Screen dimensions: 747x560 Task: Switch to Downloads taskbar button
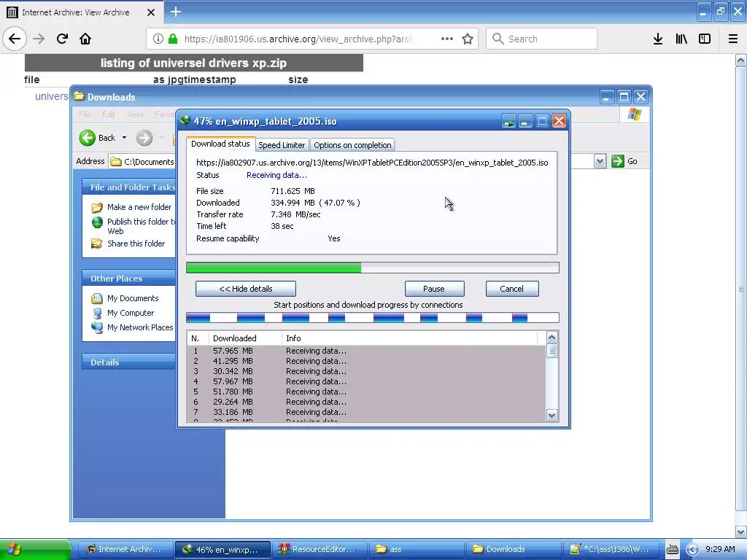pyautogui.click(x=514, y=549)
